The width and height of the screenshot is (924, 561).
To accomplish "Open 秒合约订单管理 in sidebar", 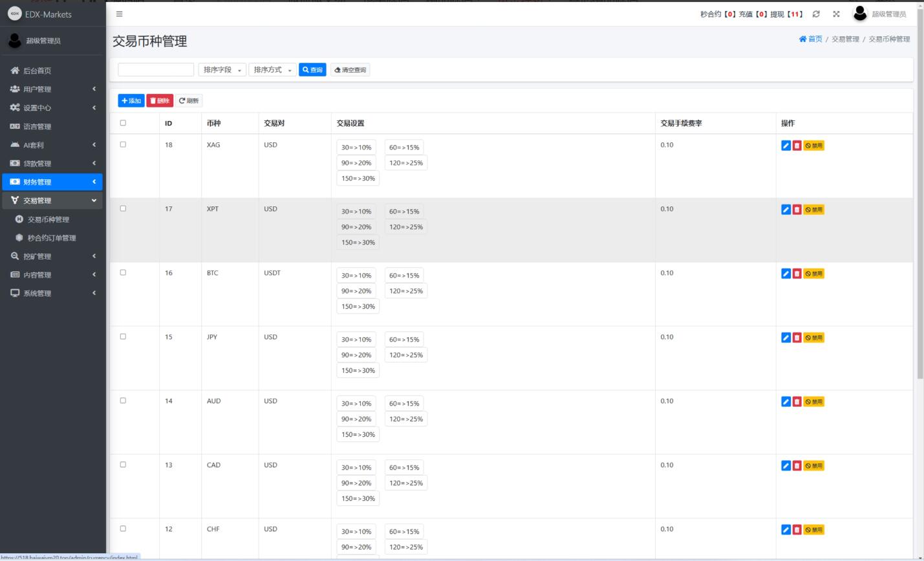I will click(52, 238).
